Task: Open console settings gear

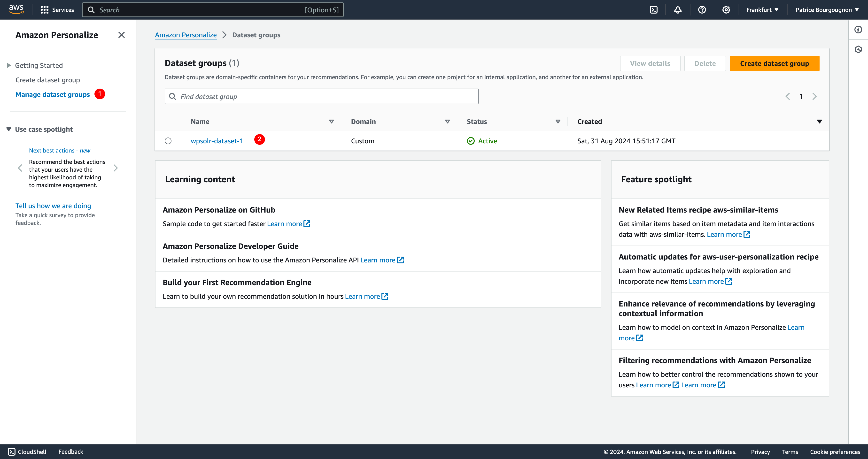Action: click(x=726, y=10)
